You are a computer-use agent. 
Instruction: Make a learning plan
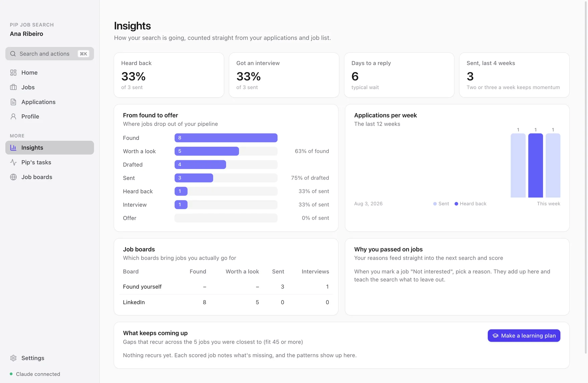[x=524, y=336]
